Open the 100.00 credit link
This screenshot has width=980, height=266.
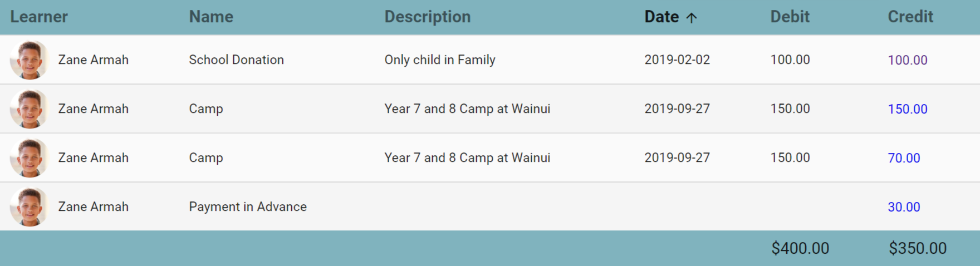pos(907,60)
